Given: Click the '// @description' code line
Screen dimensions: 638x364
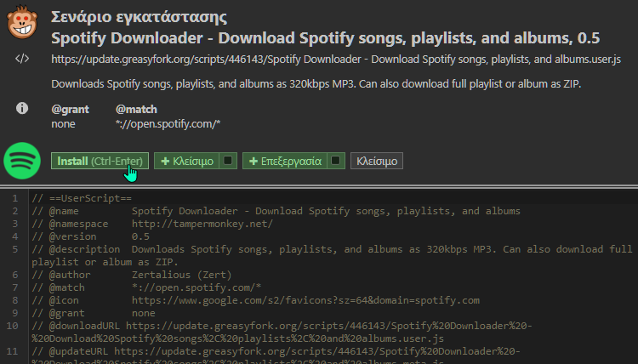Looking at the screenshot, I should click(332, 255).
